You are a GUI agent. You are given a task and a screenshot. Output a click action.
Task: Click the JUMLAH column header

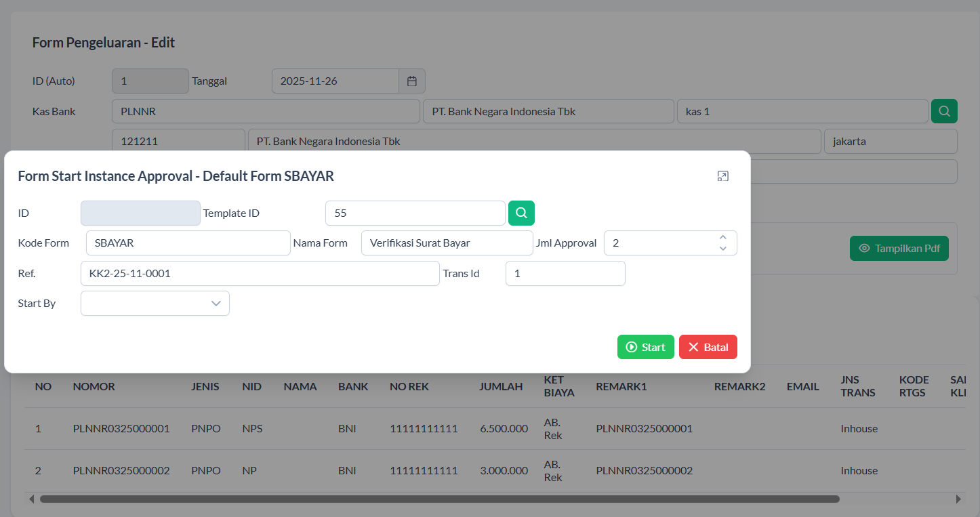coord(501,386)
